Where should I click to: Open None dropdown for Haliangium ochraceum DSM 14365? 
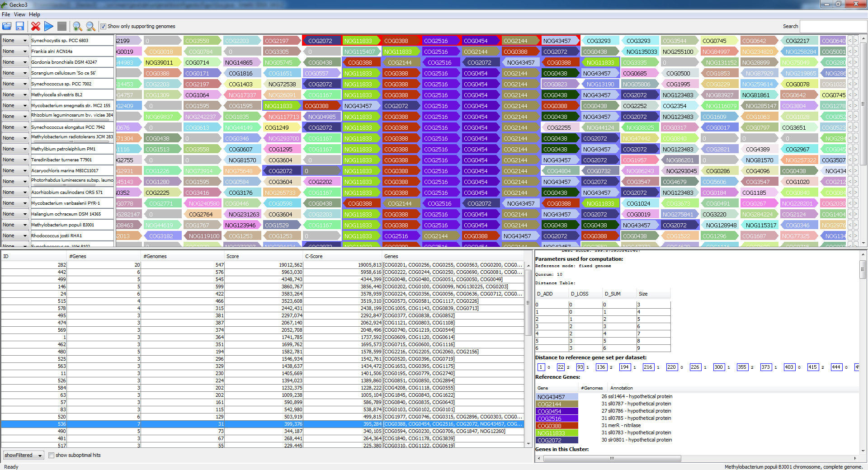click(15, 214)
